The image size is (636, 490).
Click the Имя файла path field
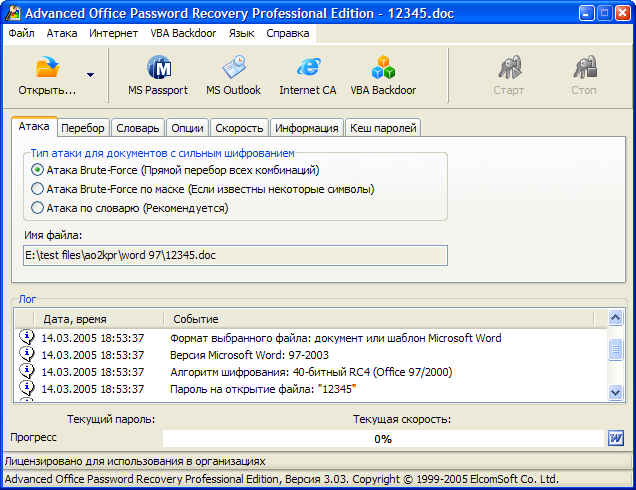coord(235,255)
